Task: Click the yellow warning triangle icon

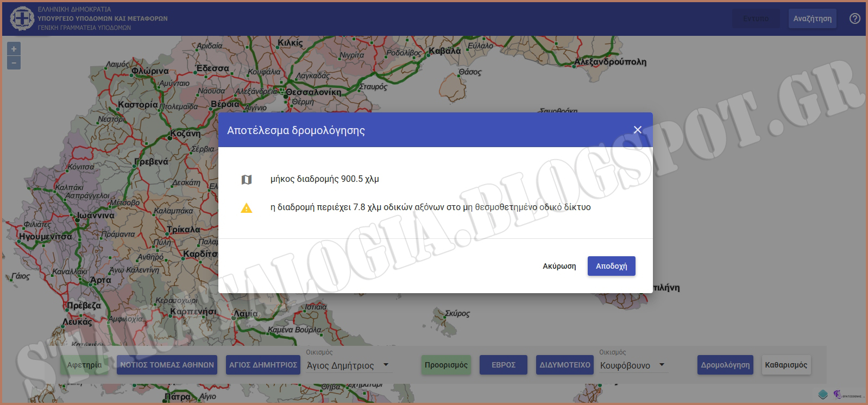Action: (x=247, y=208)
